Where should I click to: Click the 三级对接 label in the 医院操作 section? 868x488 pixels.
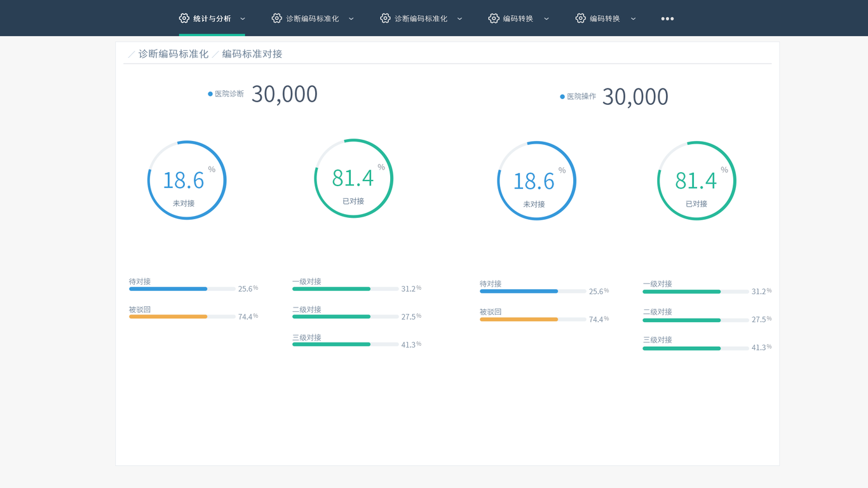(x=658, y=340)
